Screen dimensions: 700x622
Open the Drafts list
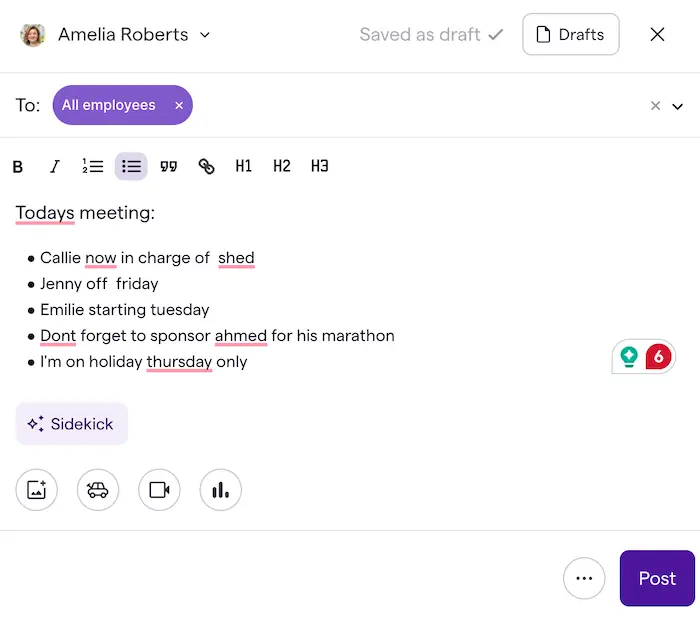[571, 34]
